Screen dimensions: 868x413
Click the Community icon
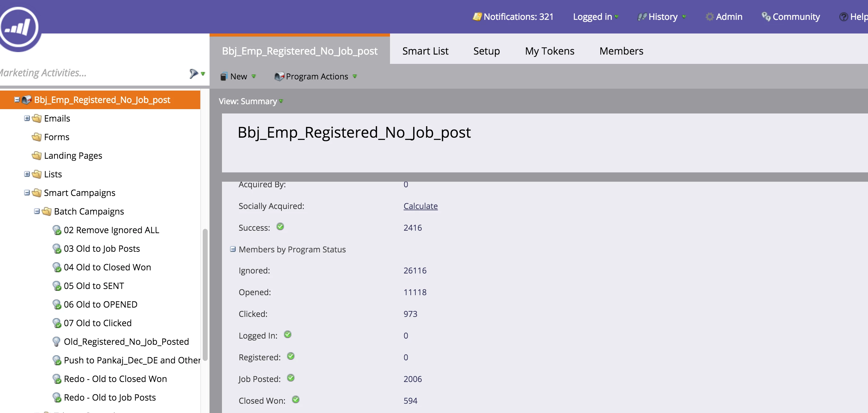point(766,16)
